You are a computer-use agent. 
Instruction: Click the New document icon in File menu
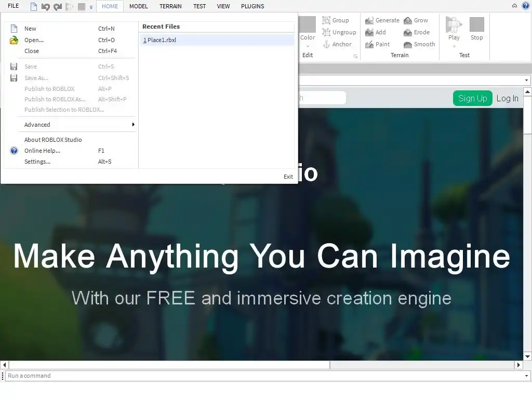tap(14, 29)
